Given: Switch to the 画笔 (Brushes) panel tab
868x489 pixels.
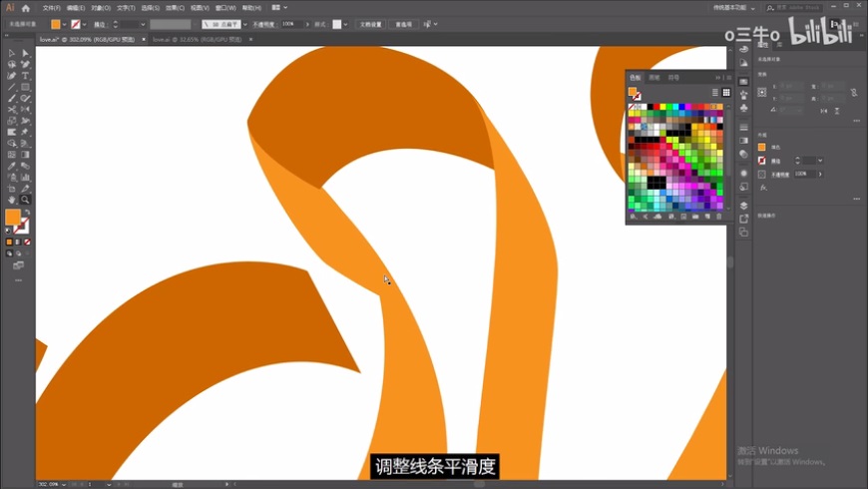Looking at the screenshot, I should coord(654,78).
